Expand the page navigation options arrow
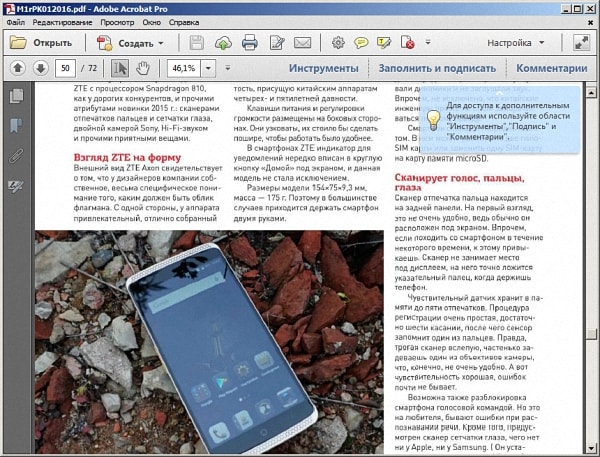The height and width of the screenshot is (457, 600). click(x=228, y=68)
